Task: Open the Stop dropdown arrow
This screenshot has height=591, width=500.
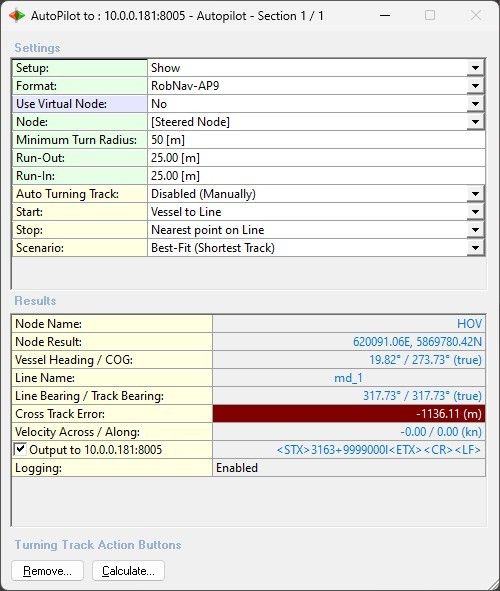Action: click(476, 230)
